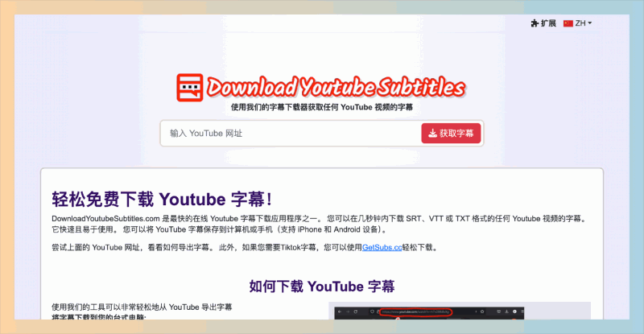Screen dimensions: 644x334
Task: Click the line 使用我们的工具可以非常轻松地从 YouTube 导出字幕
Action: (x=142, y=307)
